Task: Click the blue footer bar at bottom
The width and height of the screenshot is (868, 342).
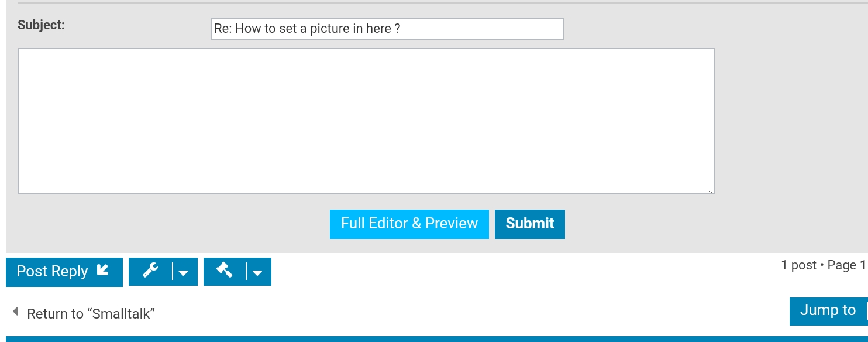Action: [434, 339]
